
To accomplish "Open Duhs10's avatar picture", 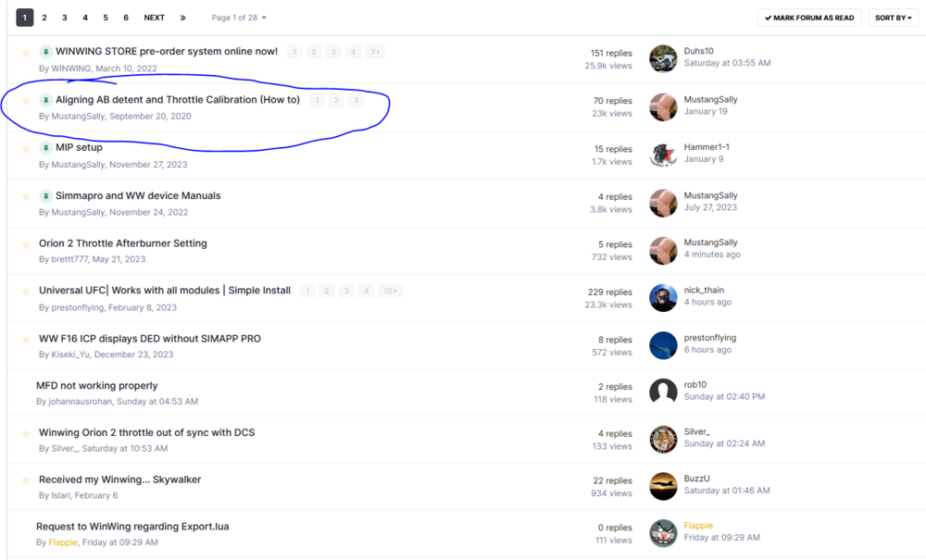I will coord(663,58).
